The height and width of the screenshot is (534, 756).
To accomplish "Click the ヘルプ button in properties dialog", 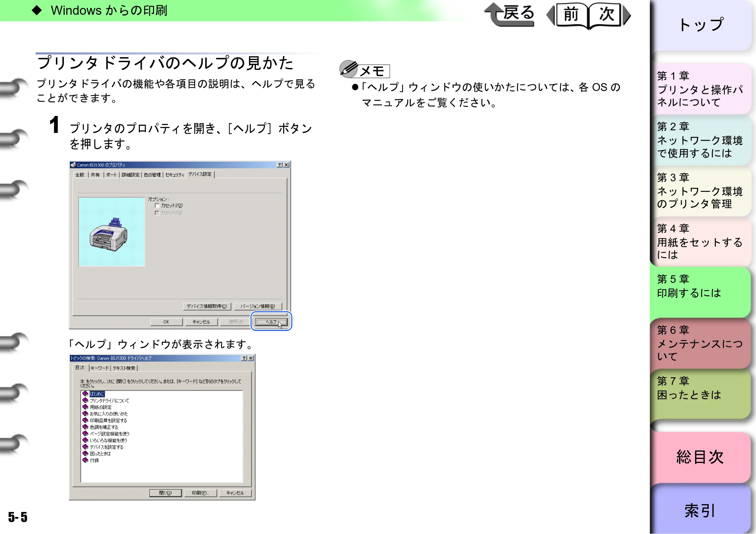I will pos(271,322).
